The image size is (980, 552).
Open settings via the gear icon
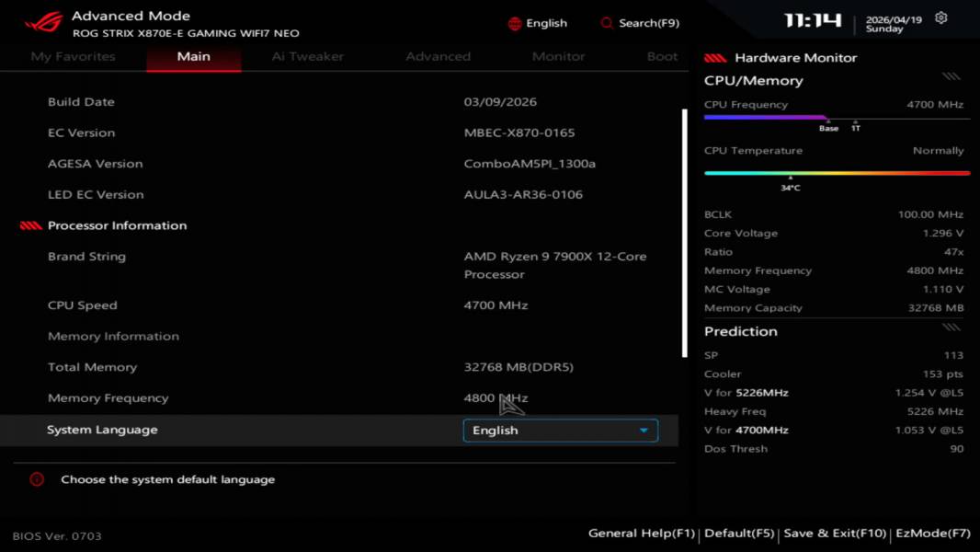940,18
